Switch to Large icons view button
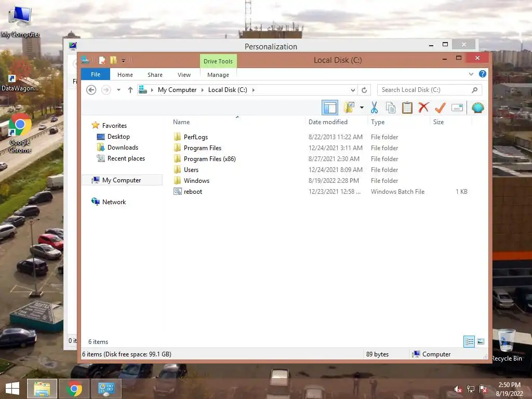Viewport: 532px width, 399px height. (481, 341)
